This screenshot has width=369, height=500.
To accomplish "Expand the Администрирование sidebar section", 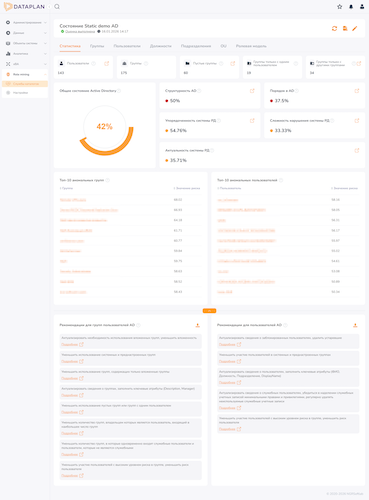I will coord(25,22).
